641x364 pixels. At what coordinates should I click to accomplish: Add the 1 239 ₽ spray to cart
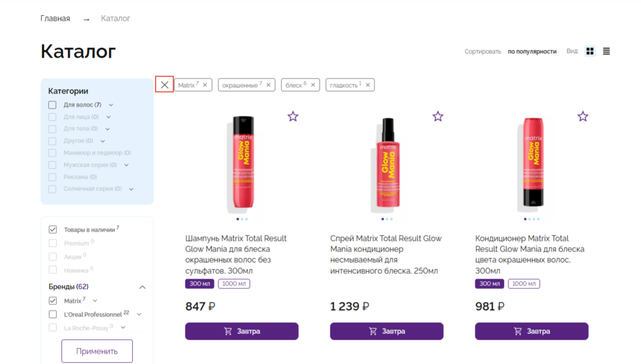coord(387,332)
